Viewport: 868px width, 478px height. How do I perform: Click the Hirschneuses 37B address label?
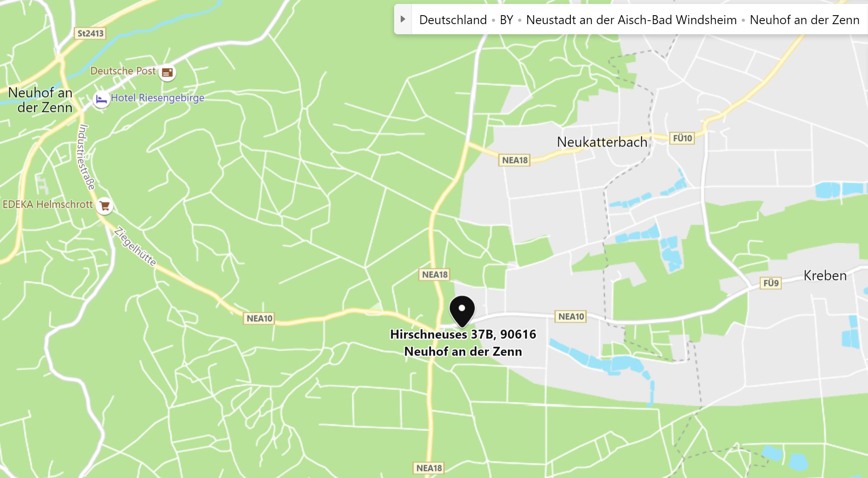[463, 343]
